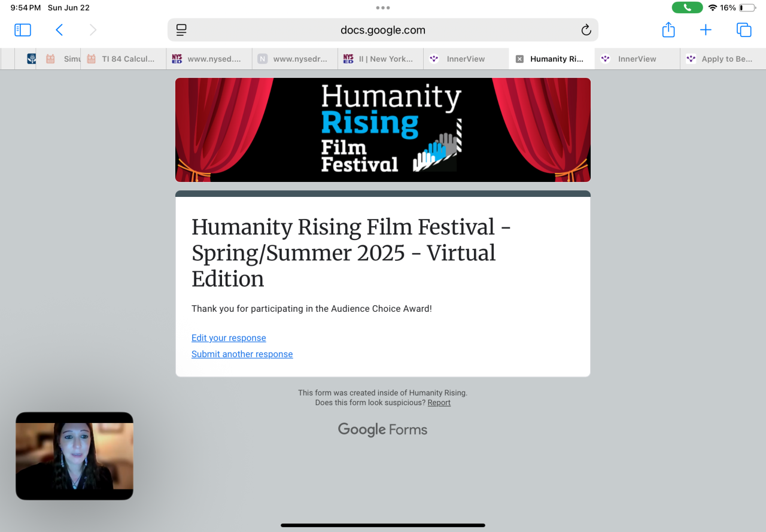Click Submit another response link

click(242, 354)
